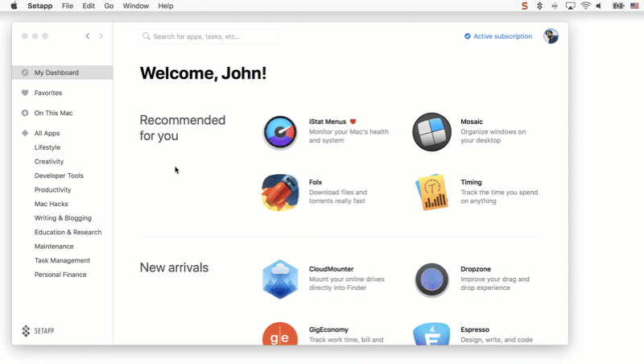Viewport: 644px width, 364px height.
Task: Click the Mosaic app icon
Action: pyautogui.click(x=431, y=132)
